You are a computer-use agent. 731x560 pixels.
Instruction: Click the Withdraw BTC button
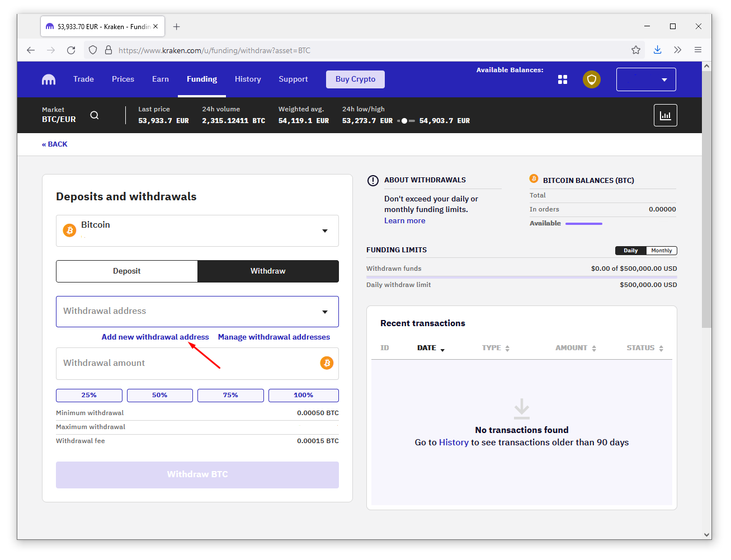tap(197, 475)
